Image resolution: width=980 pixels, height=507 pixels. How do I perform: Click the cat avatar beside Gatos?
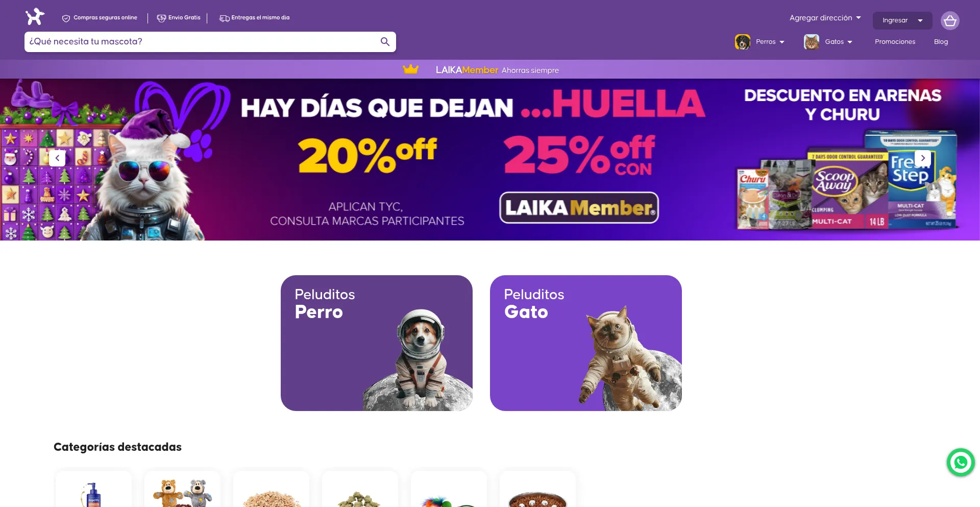(x=812, y=42)
